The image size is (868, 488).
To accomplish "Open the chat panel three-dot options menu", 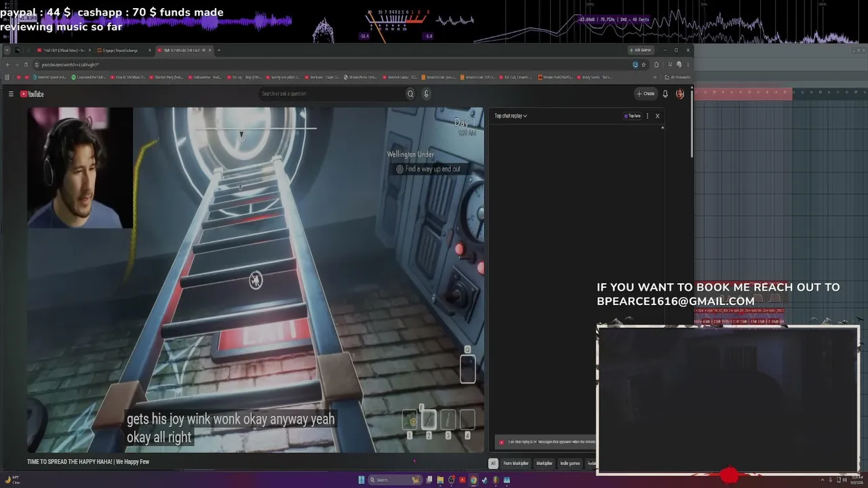I will (648, 116).
